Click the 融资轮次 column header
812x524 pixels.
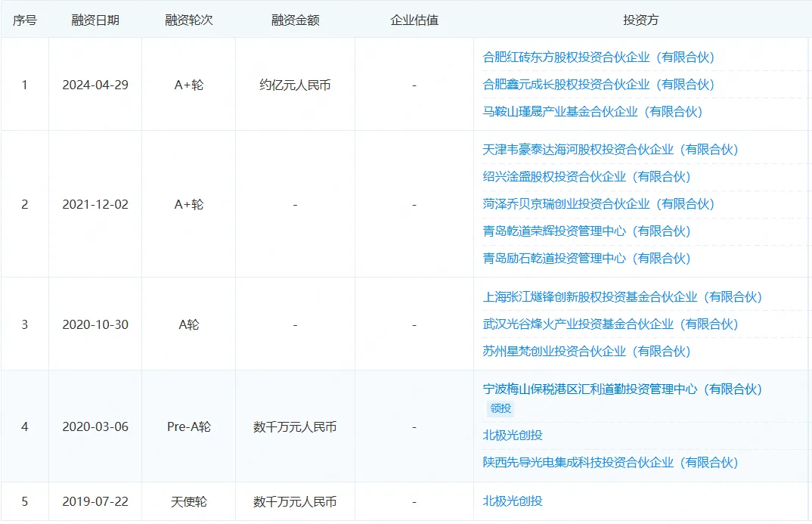click(188, 20)
